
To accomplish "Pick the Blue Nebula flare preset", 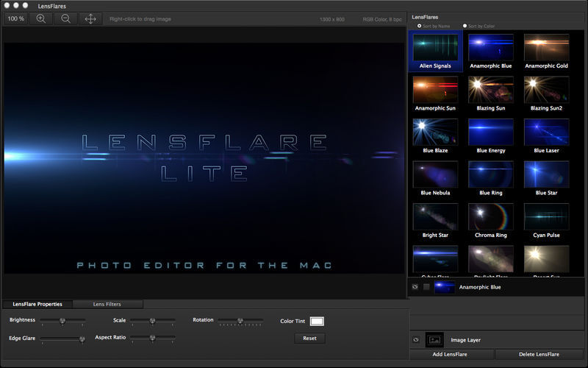I will (x=436, y=174).
